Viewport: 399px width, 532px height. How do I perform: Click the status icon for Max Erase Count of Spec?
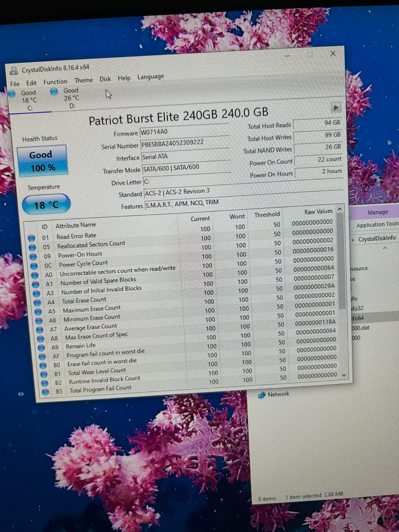[41, 339]
